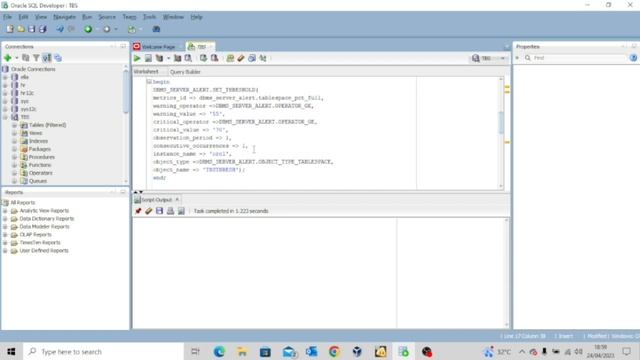Viewport: 640px width, 360px height.
Task: Commit changes with the worksheet Commit icon
Action: [203, 58]
